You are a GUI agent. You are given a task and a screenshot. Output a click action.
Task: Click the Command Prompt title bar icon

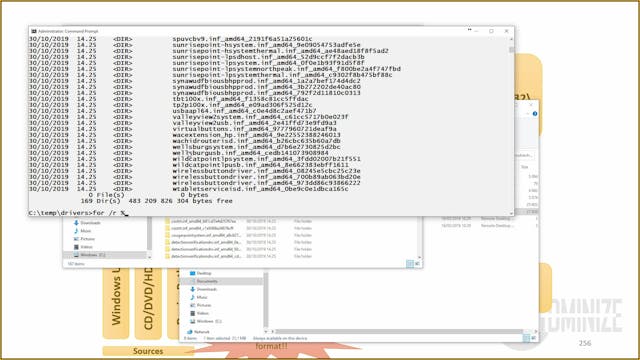click(34, 31)
